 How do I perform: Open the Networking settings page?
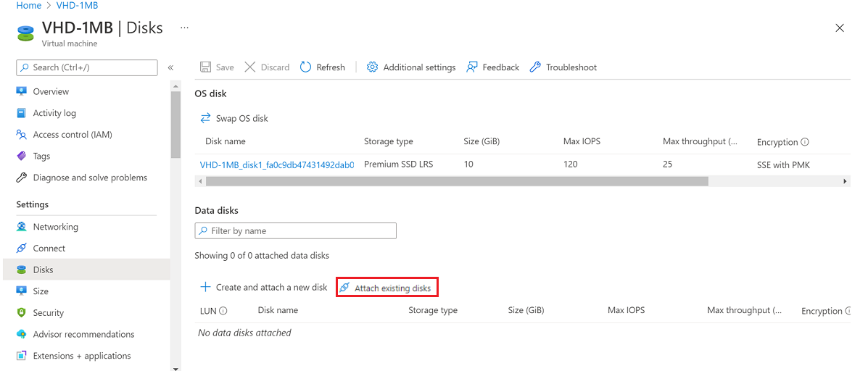pyautogui.click(x=55, y=227)
